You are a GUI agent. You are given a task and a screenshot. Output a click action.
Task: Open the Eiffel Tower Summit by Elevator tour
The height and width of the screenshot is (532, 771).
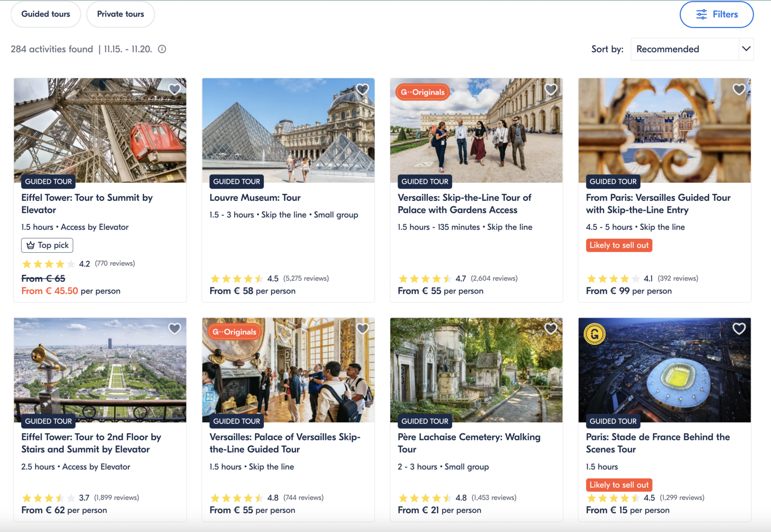pos(87,204)
